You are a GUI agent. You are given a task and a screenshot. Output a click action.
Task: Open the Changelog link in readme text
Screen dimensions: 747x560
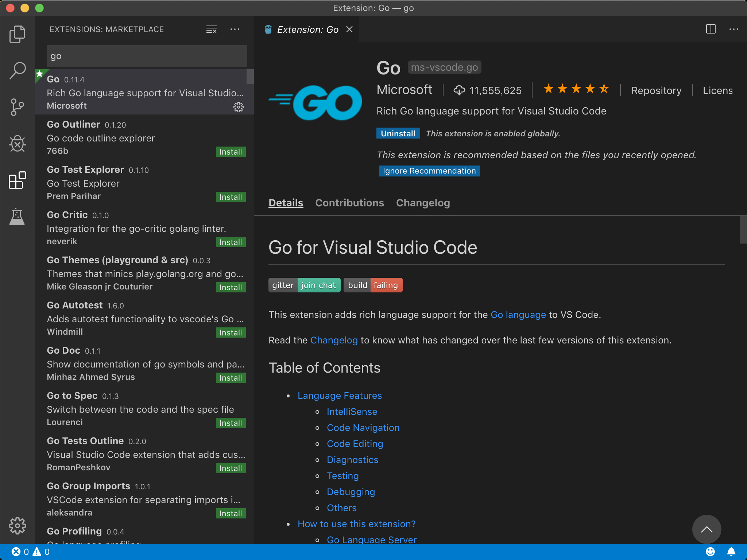(334, 340)
